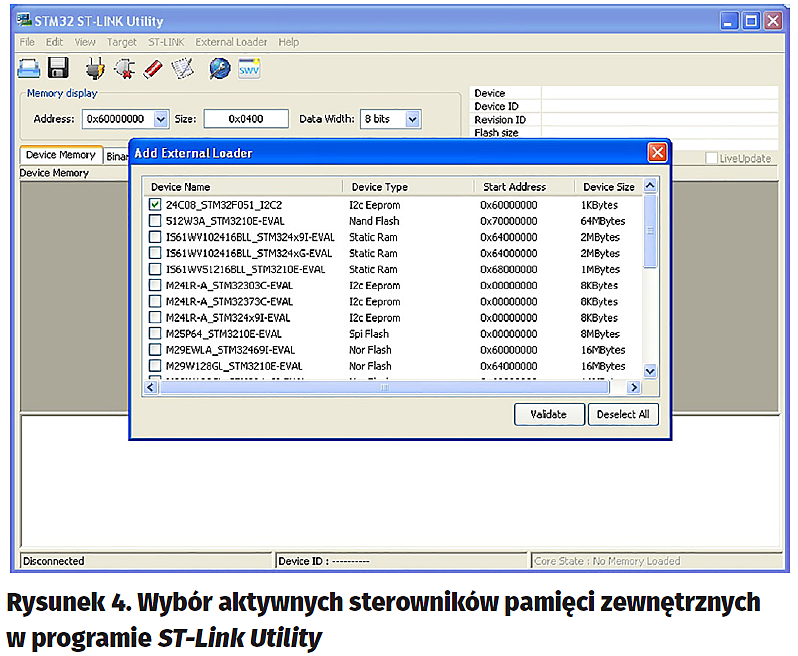Open the External Loader menu

tap(231, 42)
